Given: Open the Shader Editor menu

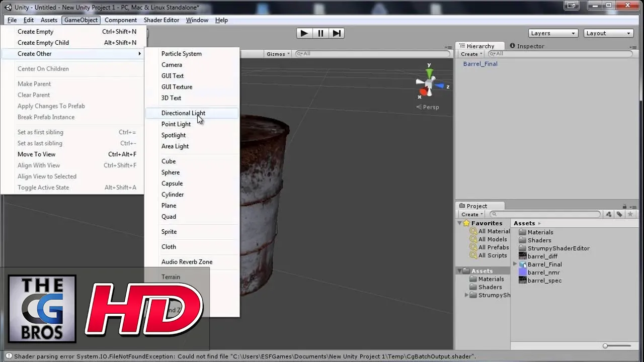Looking at the screenshot, I should coord(162,20).
